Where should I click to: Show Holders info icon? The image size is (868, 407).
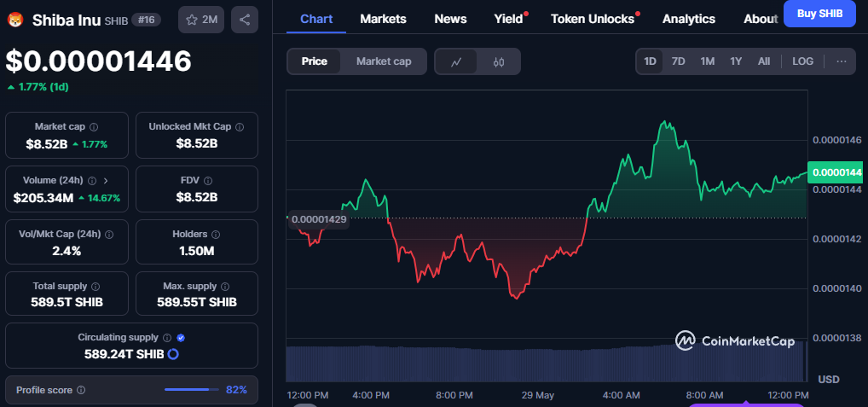tap(216, 235)
